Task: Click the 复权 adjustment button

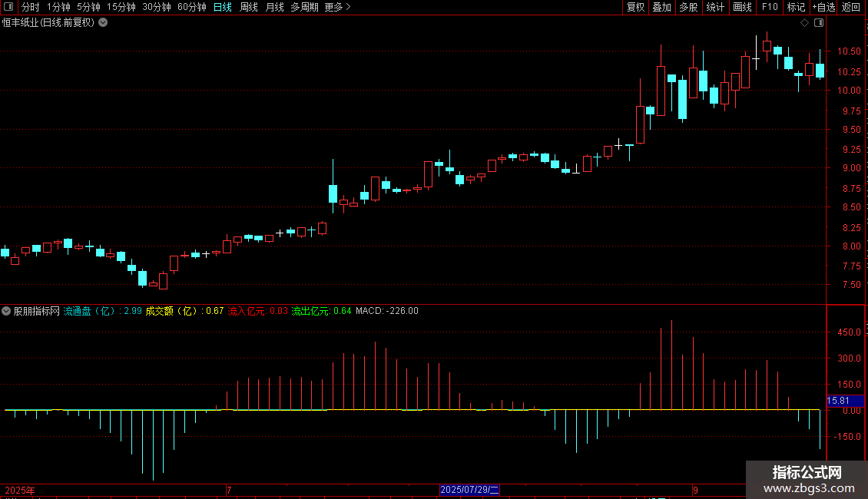Action: click(x=635, y=7)
